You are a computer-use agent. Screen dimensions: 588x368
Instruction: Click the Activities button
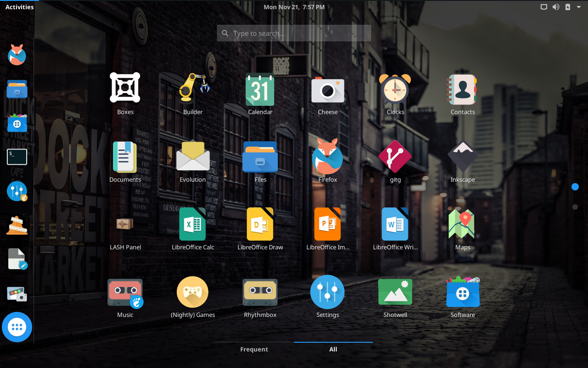pos(19,7)
